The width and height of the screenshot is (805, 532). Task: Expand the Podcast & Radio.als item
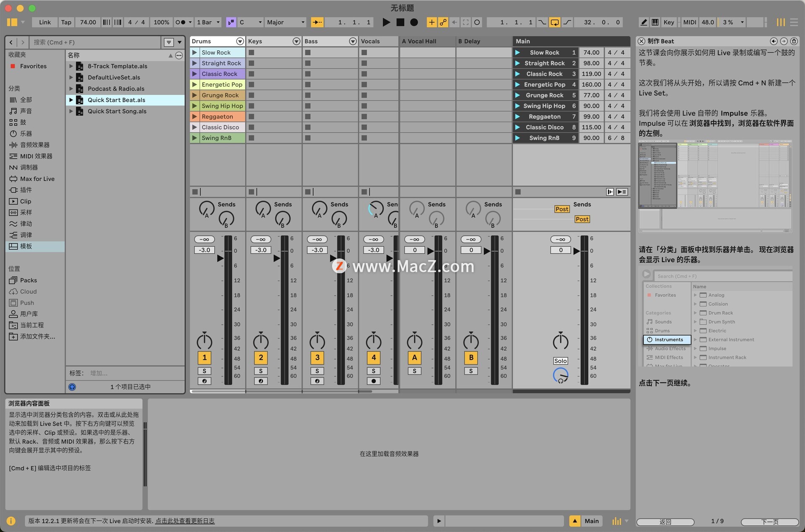(x=71, y=89)
